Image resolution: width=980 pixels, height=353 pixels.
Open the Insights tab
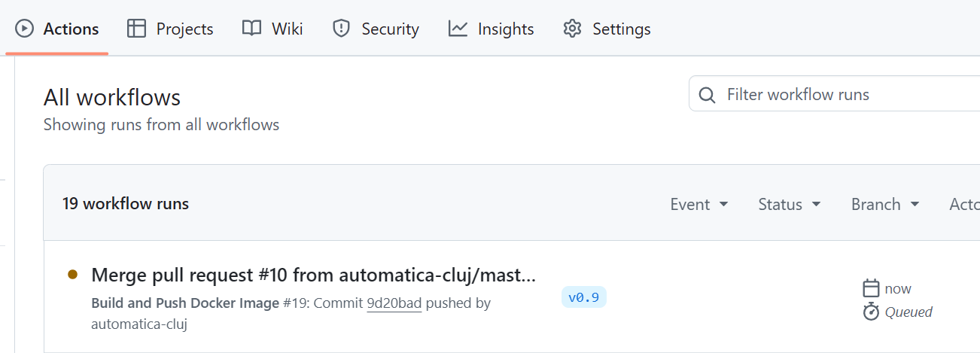click(491, 29)
